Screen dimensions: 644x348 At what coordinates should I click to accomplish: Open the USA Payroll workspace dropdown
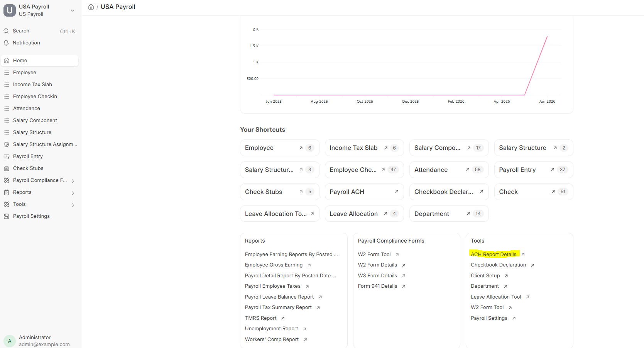[x=73, y=10]
